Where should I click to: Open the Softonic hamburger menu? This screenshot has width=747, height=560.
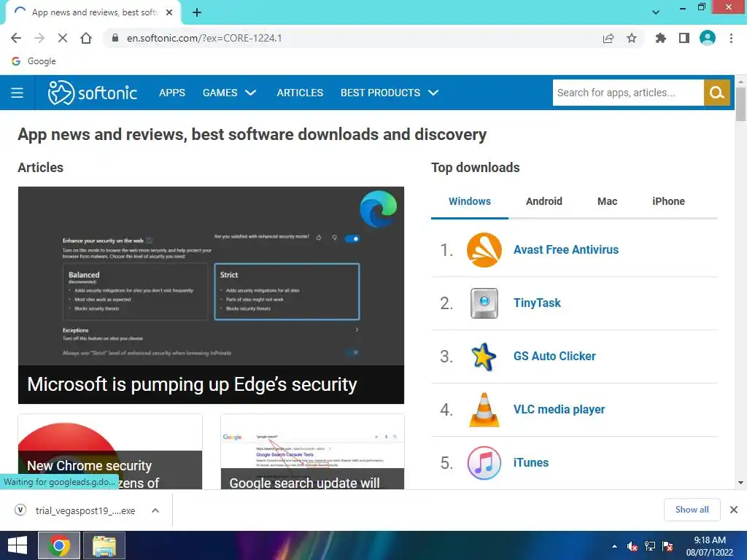click(18, 93)
